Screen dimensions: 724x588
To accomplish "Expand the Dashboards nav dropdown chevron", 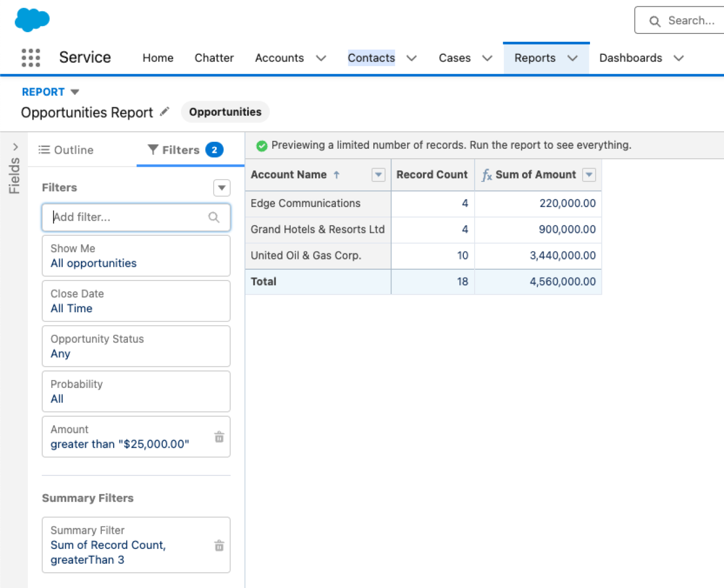I will coord(679,58).
